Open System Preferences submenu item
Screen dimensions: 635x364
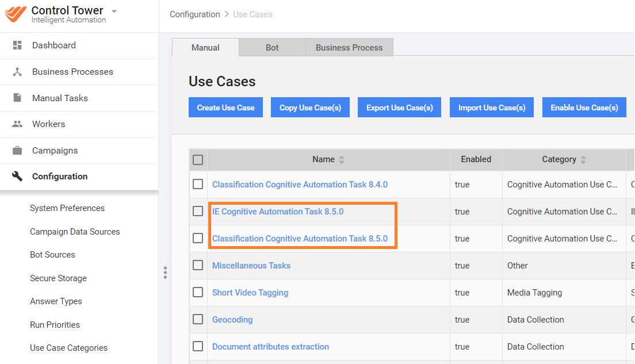click(x=67, y=208)
